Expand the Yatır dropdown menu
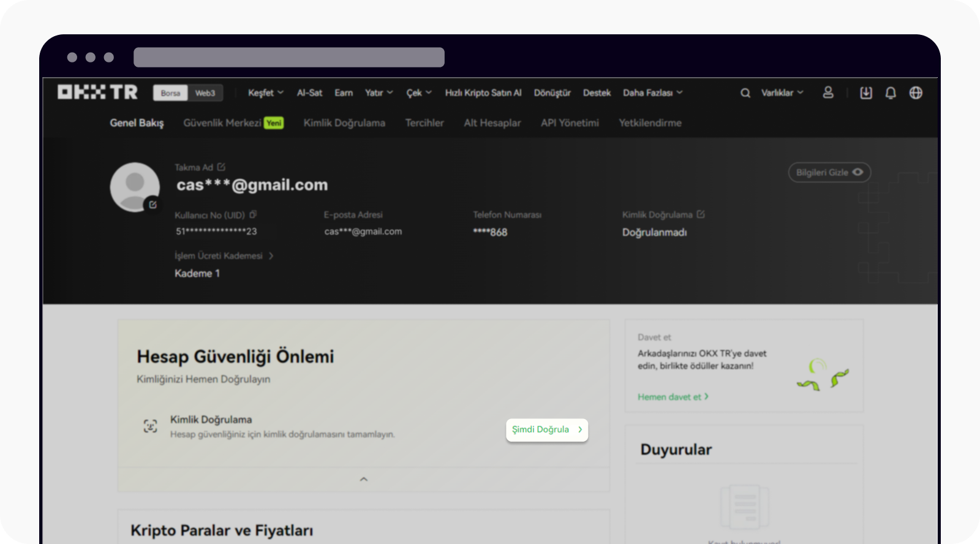This screenshot has width=980, height=544. coord(379,93)
